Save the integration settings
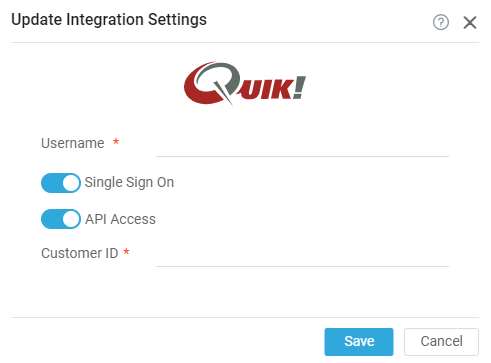 359,342
